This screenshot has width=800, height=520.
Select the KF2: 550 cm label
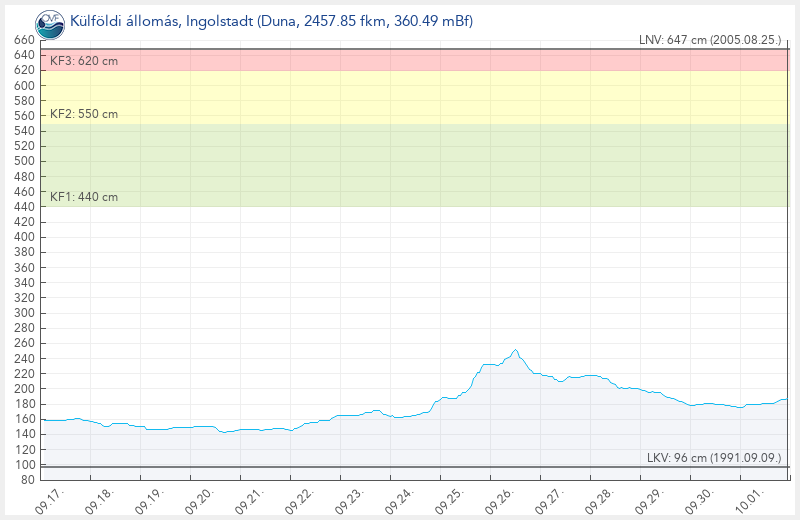[84, 114]
